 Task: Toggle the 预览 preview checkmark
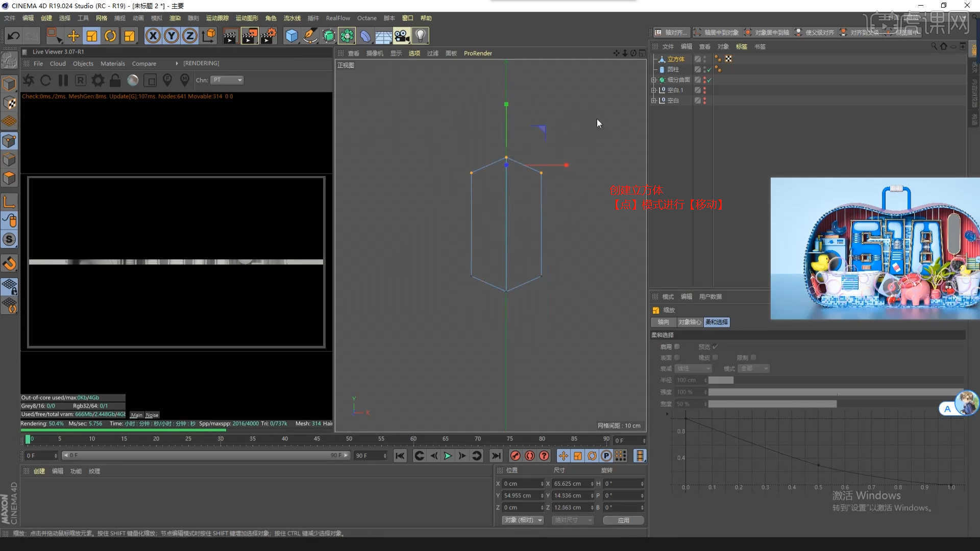[715, 347]
